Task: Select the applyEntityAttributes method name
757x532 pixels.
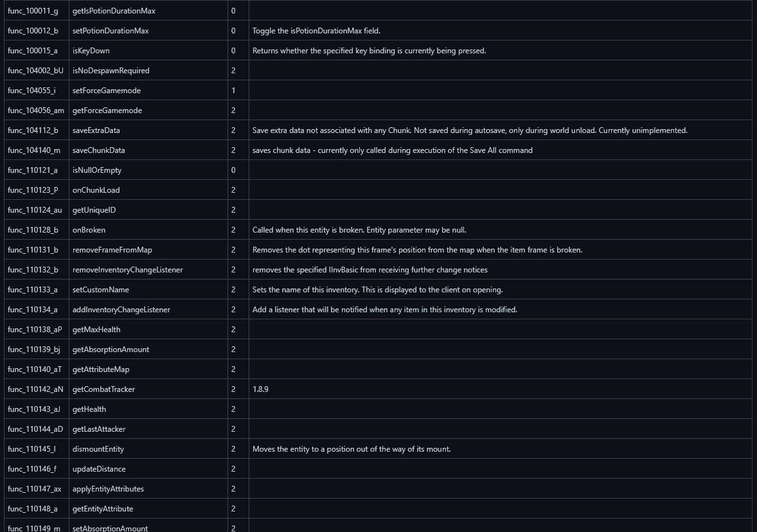Action: [x=108, y=489]
